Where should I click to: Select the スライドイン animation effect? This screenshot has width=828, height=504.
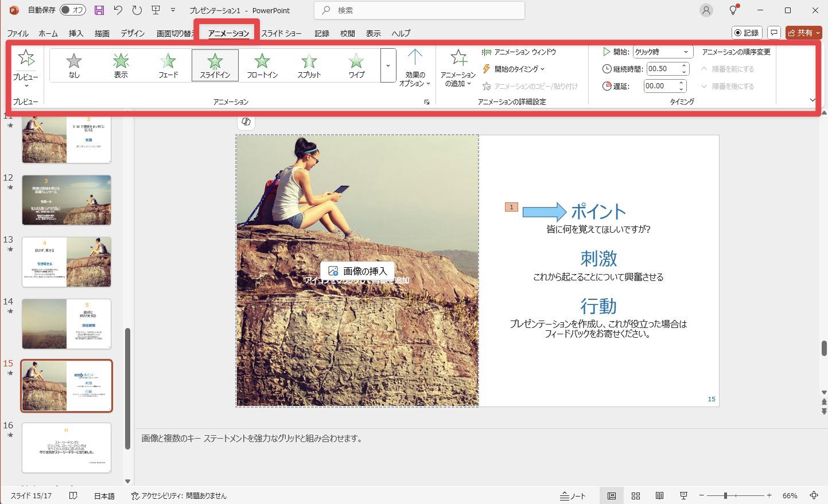[x=215, y=65]
